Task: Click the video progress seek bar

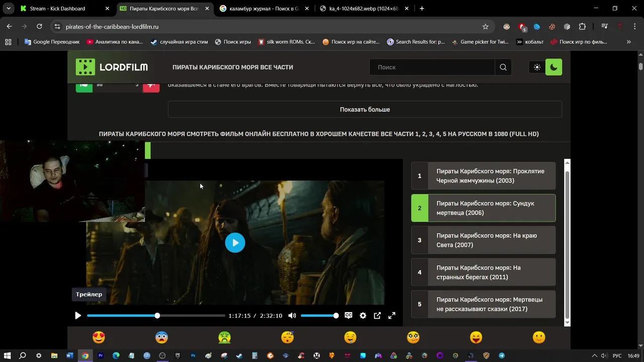Action: (x=156, y=316)
